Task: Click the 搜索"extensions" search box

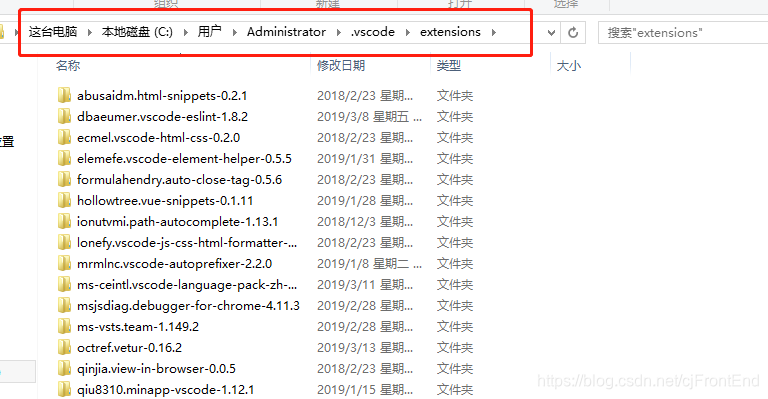Action: pyautogui.click(x=683, y=33)
